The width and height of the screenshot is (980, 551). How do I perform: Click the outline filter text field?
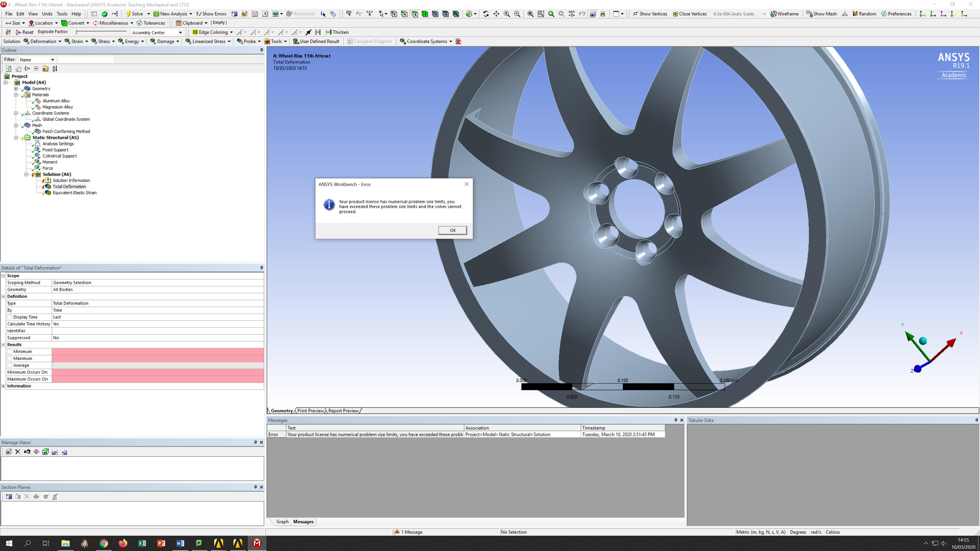pyautogui.click(x=85, y=60)
